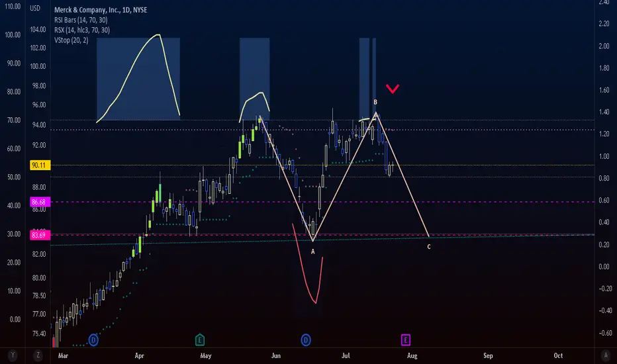Click the 88.00 price axis value
The width and height of the screenshot is (617, 364).
click(38, 187)
